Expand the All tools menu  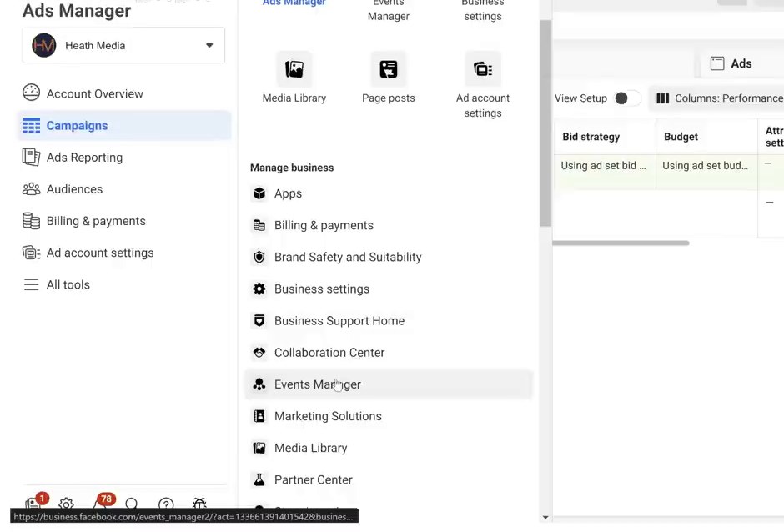point(56,284)
